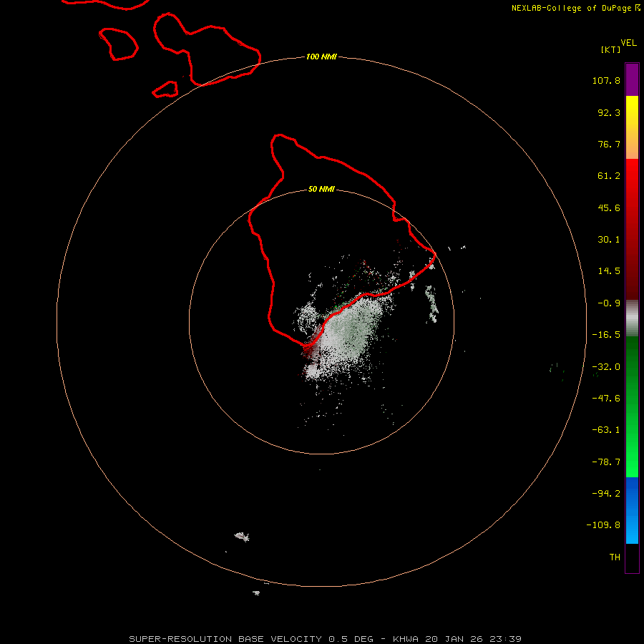Click the -32.0 legend value
Viewport: 644px width, 644px height.
coord(606,367)
